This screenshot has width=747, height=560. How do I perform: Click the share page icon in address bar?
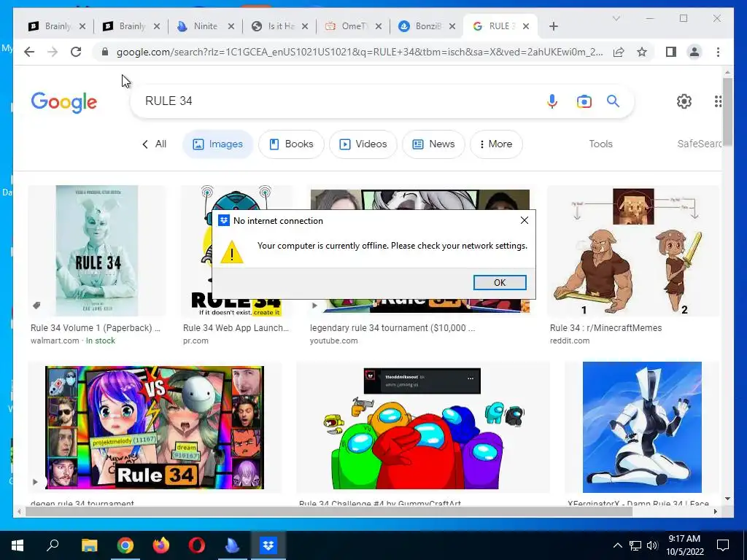[x=619, y=52]
